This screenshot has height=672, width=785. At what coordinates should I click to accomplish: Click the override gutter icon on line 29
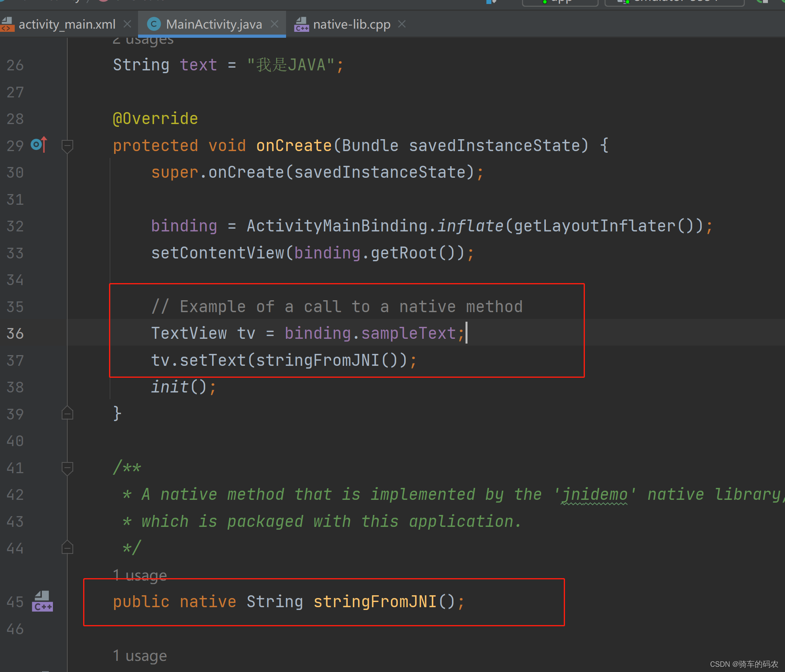coord(39,145)
